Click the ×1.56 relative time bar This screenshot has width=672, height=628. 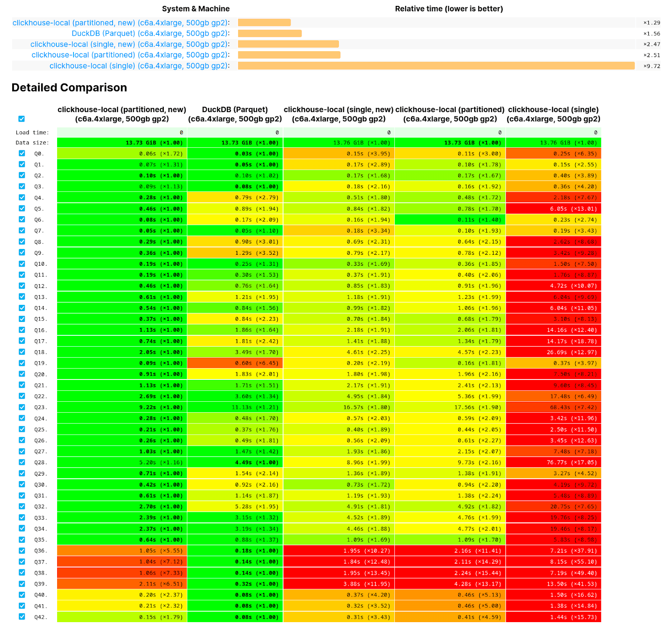(270, 33)
